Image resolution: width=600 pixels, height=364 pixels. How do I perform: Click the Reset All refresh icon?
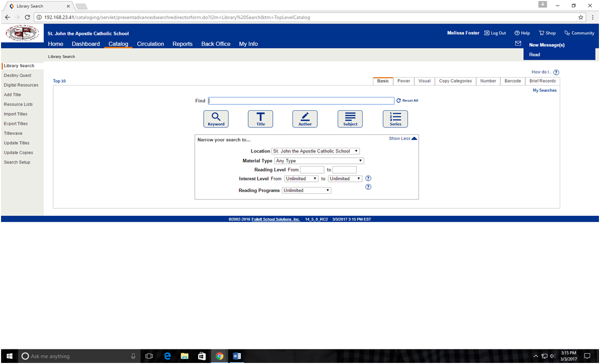pyautogui.click(x=398, y=100)
